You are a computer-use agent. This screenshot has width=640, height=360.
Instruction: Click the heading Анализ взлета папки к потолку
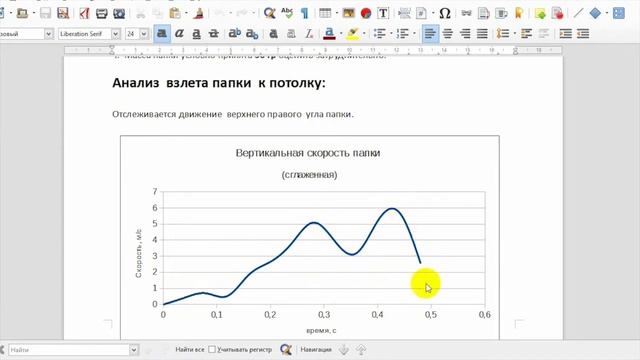coord(219,83)
